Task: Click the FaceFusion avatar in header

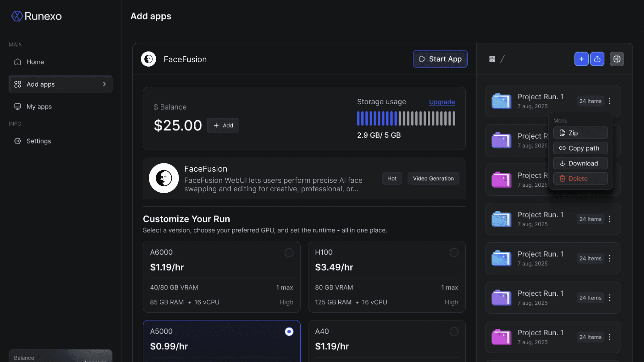Action: click(148, 59)
